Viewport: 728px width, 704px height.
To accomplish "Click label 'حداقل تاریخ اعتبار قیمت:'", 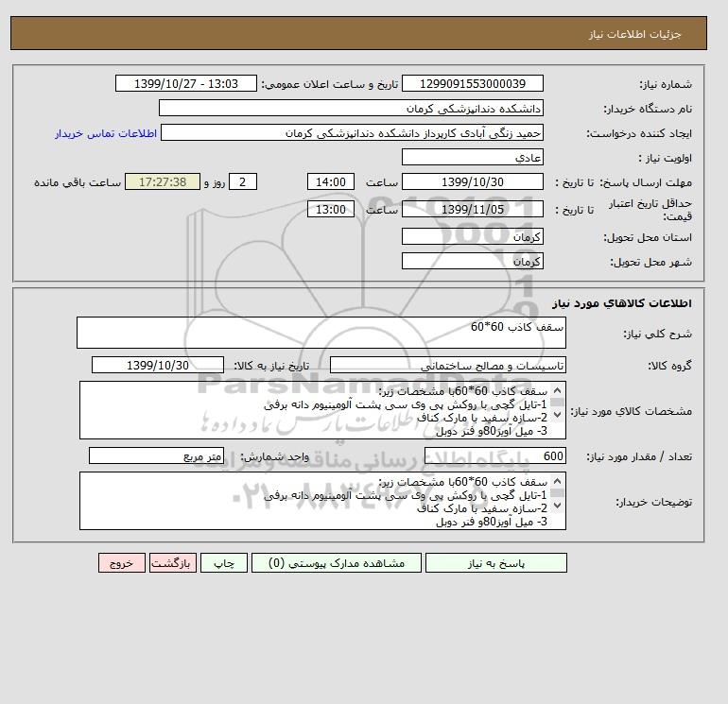I will tap(650, 210).
